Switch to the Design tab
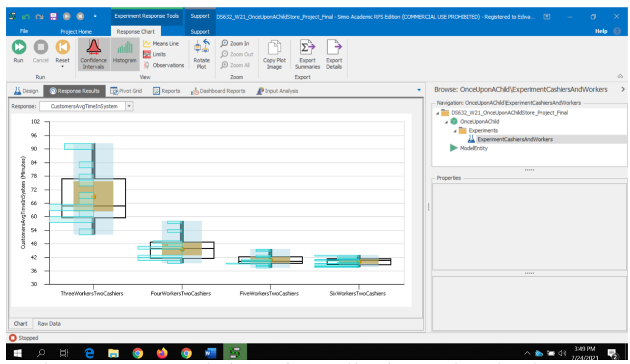The width and height of the screenshot is (630, 364). point(26,91)
